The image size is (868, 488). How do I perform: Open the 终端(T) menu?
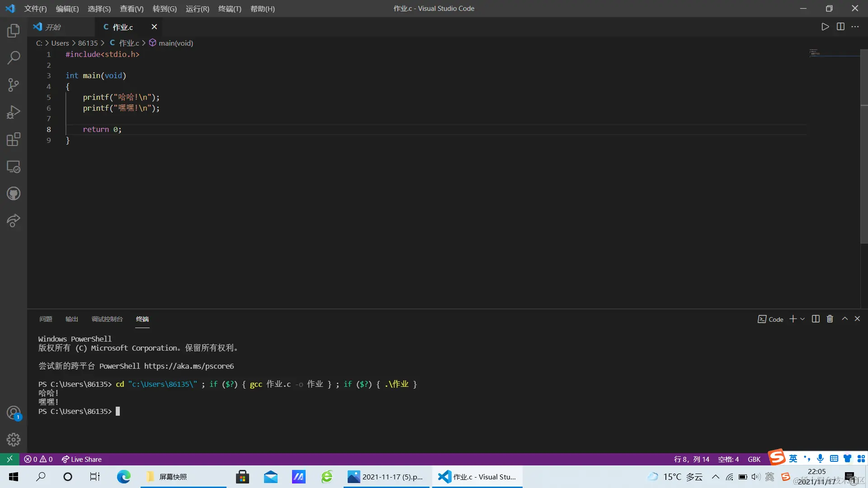[230, 9]
